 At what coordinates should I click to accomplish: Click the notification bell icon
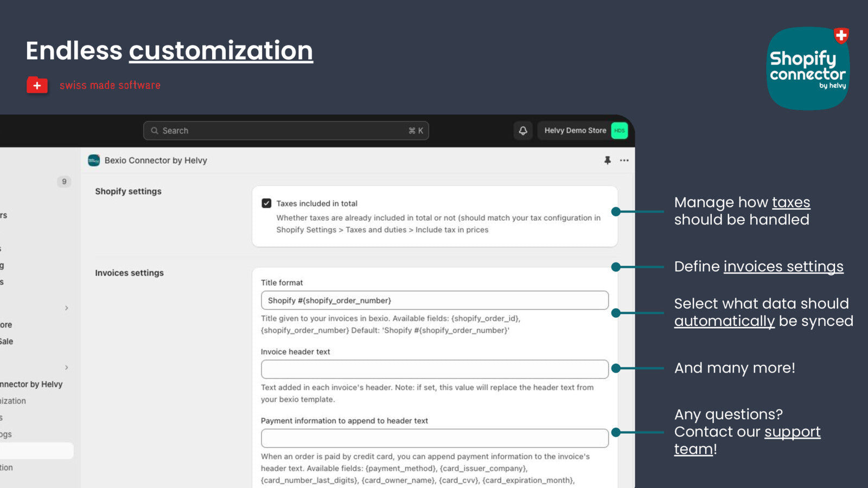523,131
